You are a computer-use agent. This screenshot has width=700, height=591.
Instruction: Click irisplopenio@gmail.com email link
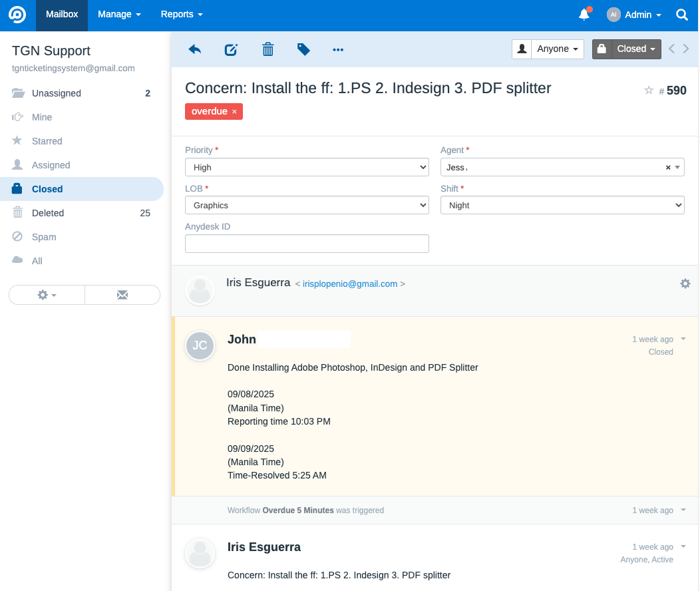click(x=350, y=284)
